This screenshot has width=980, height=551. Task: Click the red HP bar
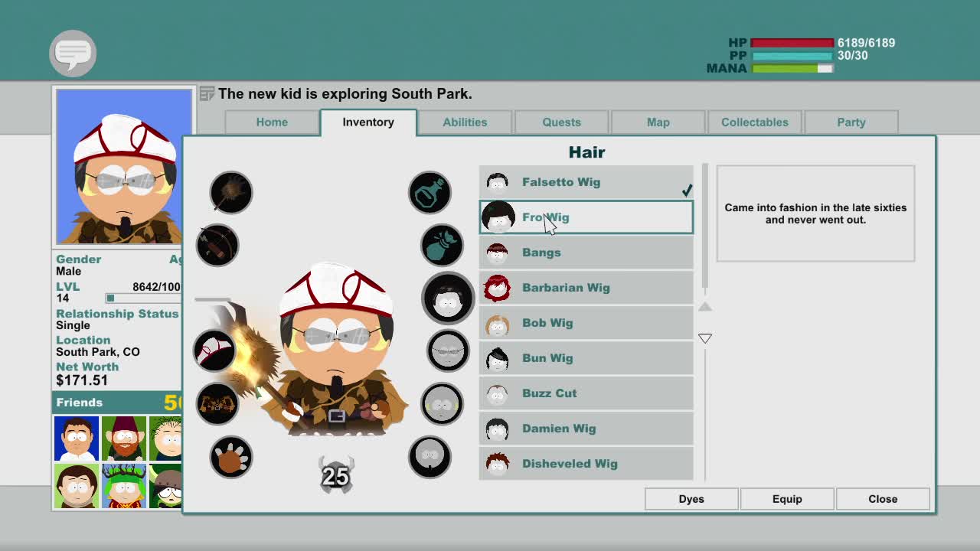792,43
